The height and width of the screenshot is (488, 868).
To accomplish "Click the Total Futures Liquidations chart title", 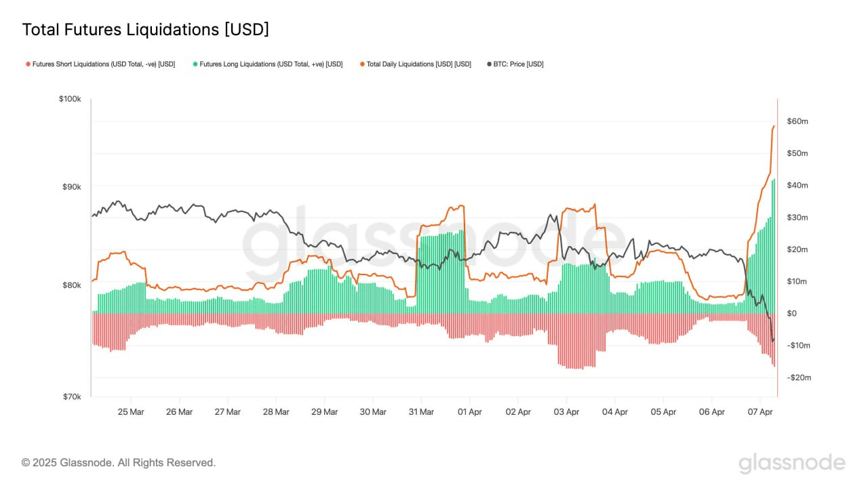I will (146, 30).
